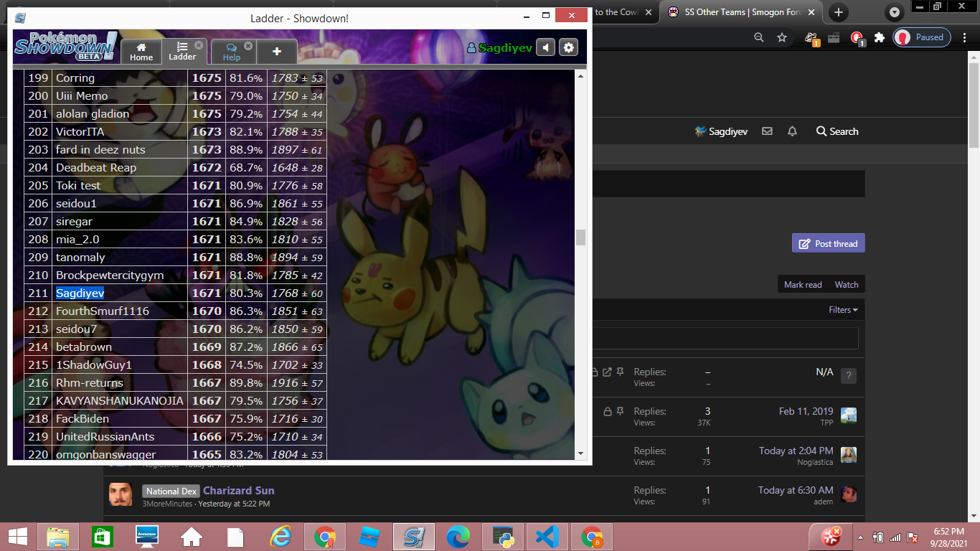
Task: Click the Feb 11, 2019 date link
Action: (806, 412)
